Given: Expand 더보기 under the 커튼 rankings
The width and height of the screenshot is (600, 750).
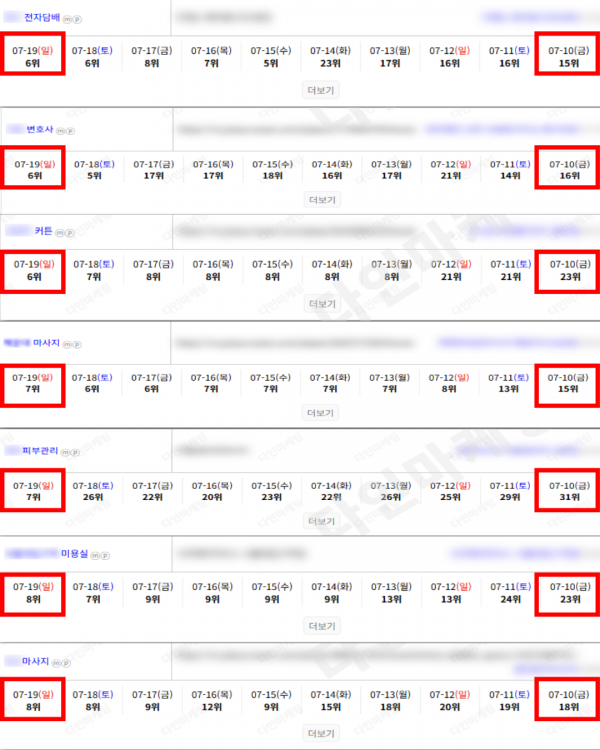Looking at the screenshot, I should (322, 304).
